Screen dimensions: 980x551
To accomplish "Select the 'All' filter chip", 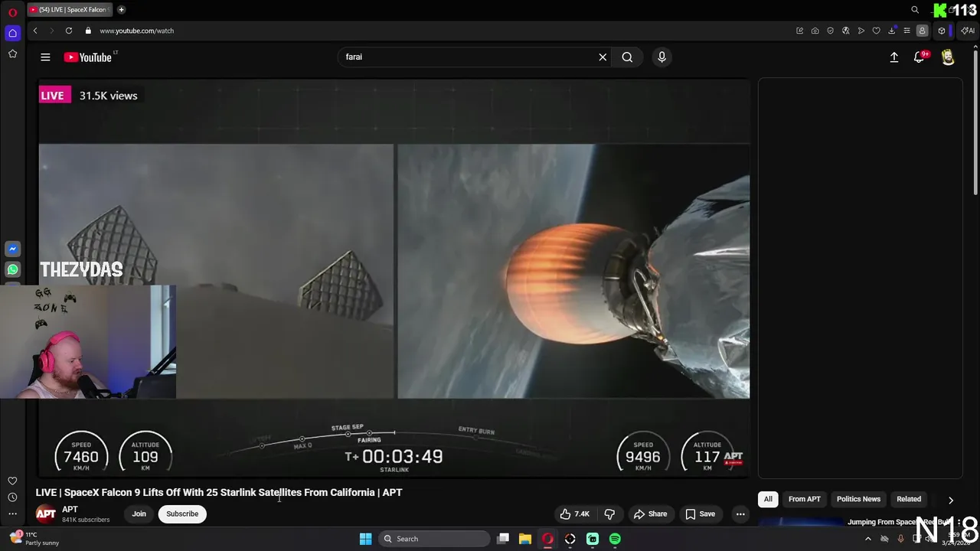I will [x=768, y=499].
